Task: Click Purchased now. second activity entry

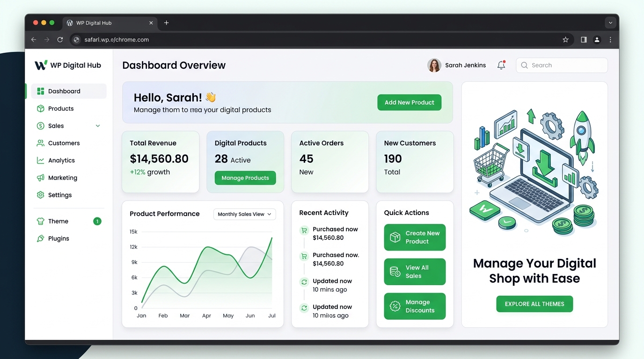Action: tap(336, 255)
